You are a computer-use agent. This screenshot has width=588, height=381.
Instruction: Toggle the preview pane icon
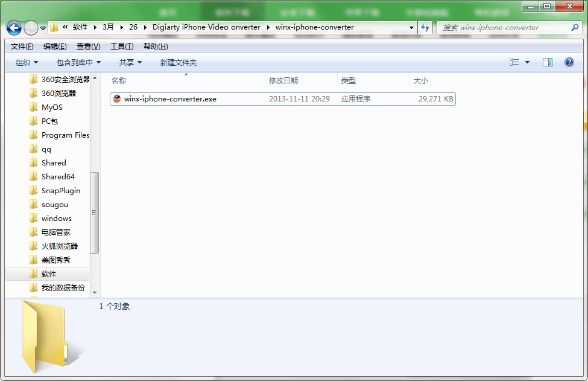[x=548, y=62]
